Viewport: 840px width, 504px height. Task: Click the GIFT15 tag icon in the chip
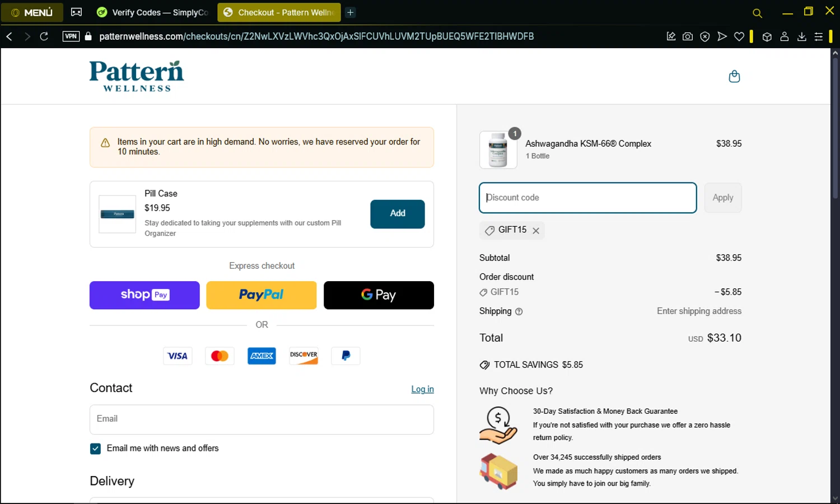tap(489, 231)
